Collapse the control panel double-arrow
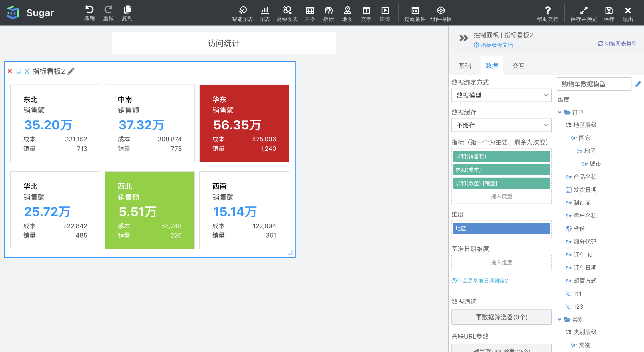The width and height of the screenshot is (644, 352). [463, 38]
